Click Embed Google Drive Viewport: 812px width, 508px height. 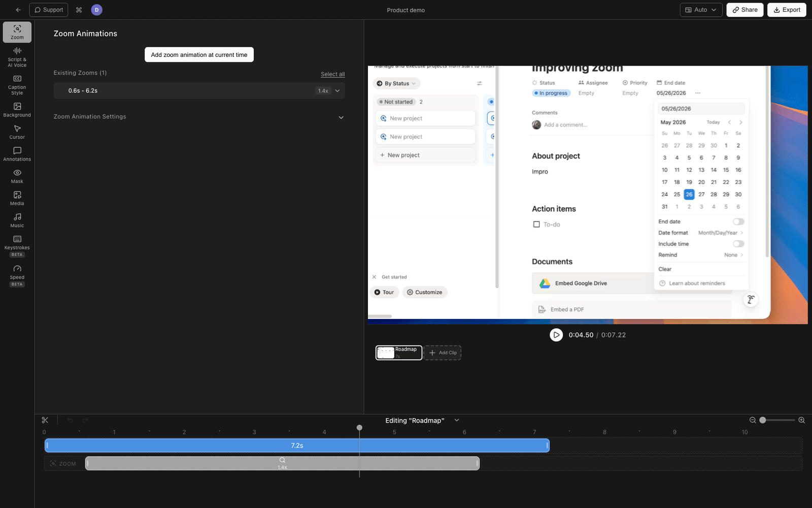coord(592,283)
